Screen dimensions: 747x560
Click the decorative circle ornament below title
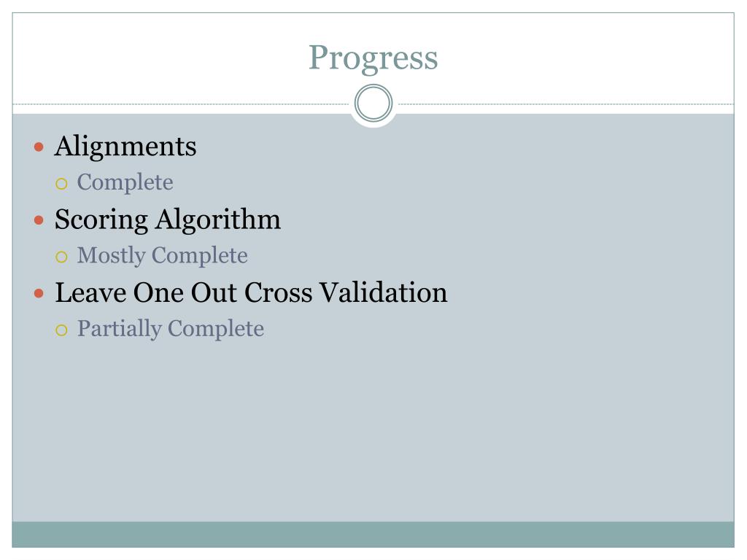tap(373, 103)
